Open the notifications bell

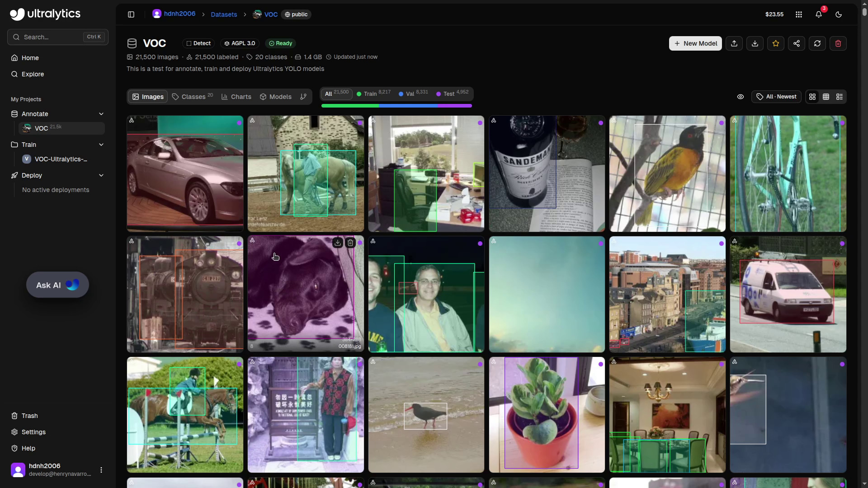coord(819,14)
